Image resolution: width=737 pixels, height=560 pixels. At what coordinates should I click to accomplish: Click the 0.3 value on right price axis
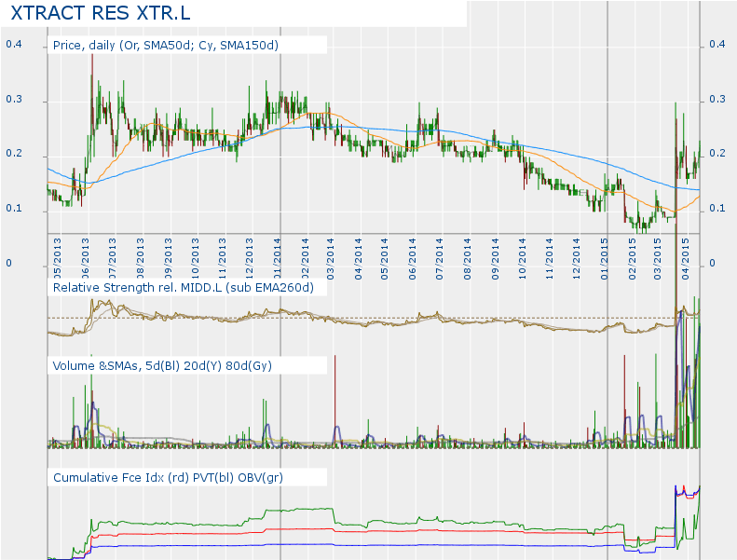(x=717, y=99)
